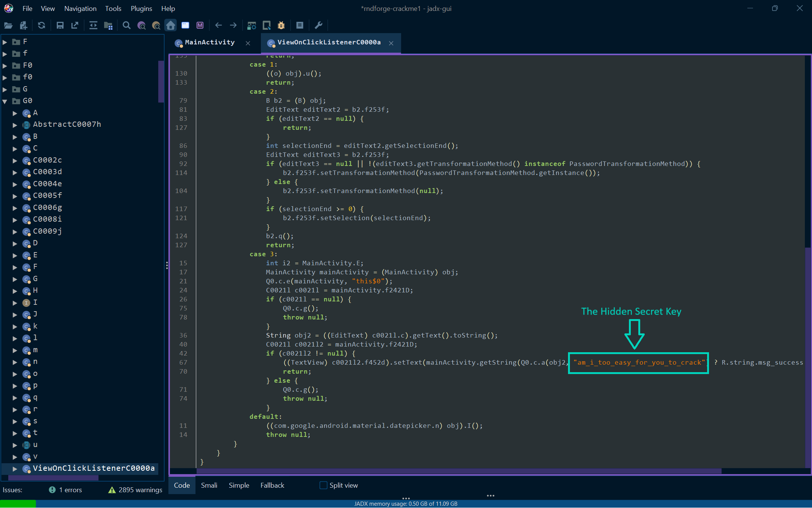Click the deobfuscation toggle icon
This screenshot has height=508, width=812.
tap(251, 25)
